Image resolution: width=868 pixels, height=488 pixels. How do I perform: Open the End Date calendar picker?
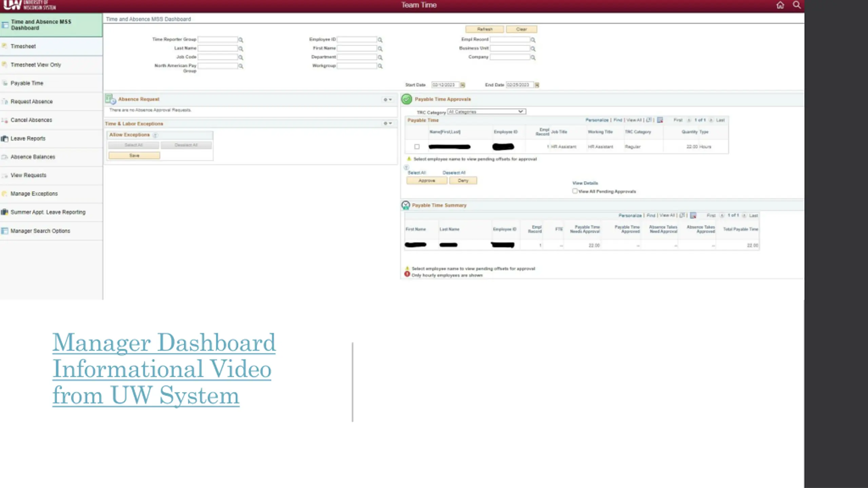[537, 85]
